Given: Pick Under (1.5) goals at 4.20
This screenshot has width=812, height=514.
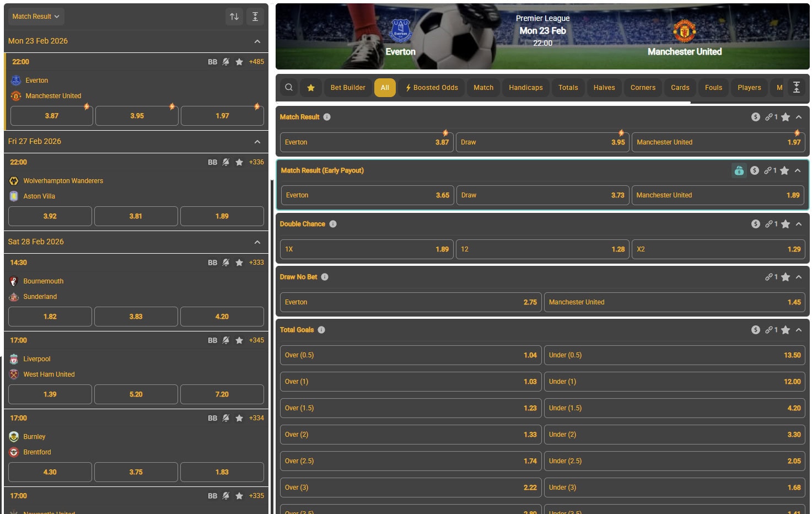Looking at the screenshot, I should [x=675, y=408].
